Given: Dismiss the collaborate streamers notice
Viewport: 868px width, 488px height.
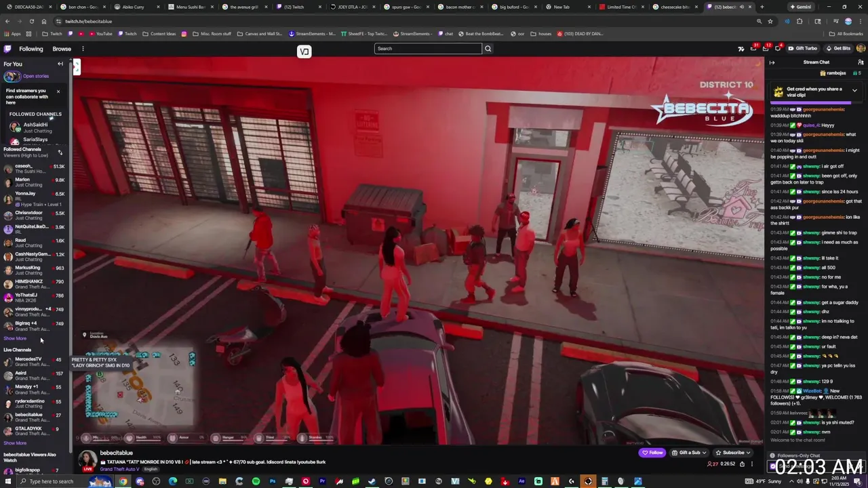Looking at the screenshot, I should coord(58,91).
